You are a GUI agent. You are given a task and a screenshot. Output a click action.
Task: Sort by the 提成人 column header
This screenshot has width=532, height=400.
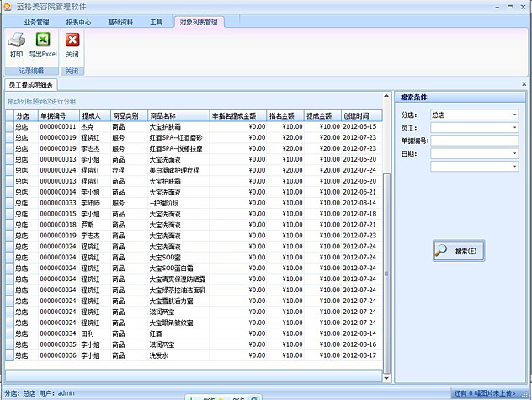pos(95,116)
